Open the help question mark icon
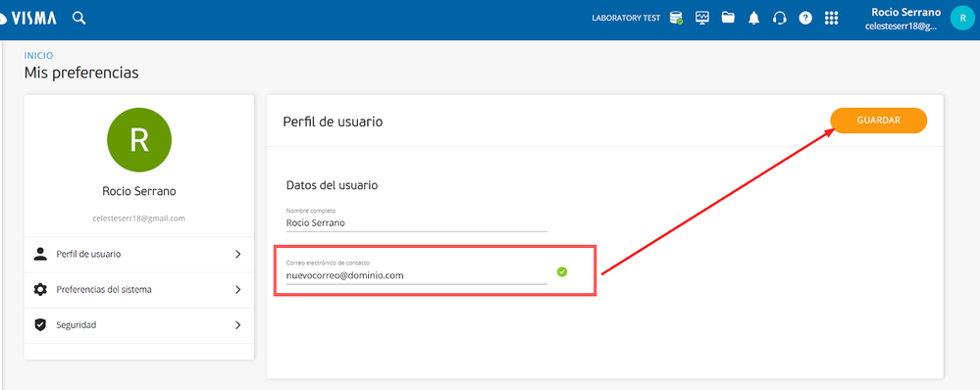This screenshot has width=980, height=390. [805, 18]
